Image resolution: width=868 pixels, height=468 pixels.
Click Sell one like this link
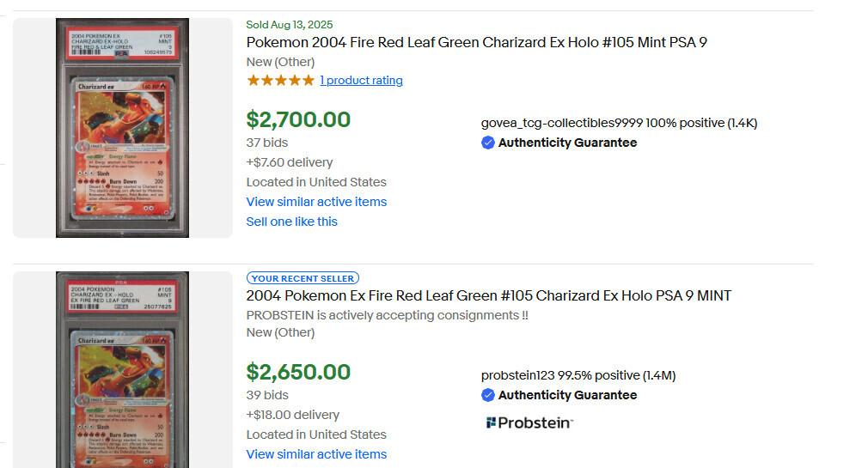click(x=291, y=222)
